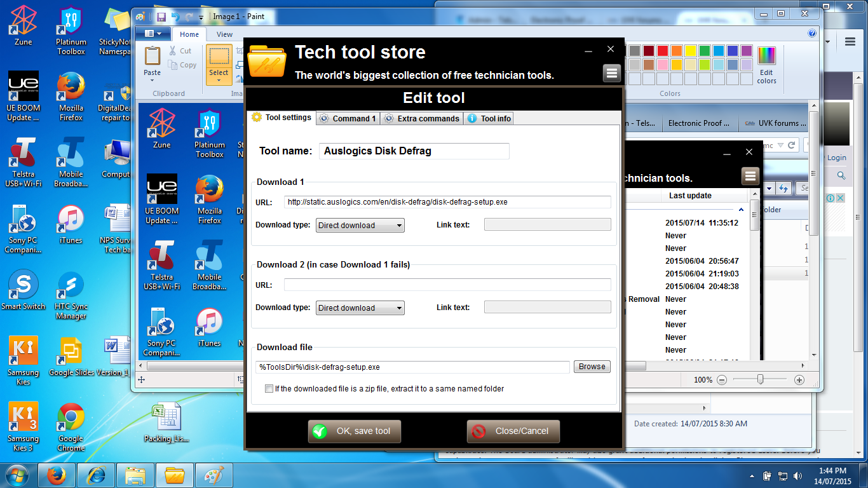This screenshot has width=868, height=488.
Task: Pick the yellow color swatch in Paint
Action: pos(690,51)
